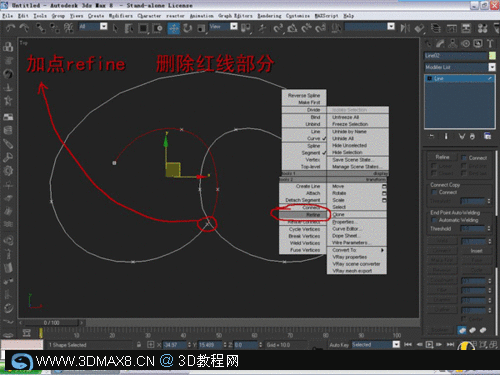Open the Select by Name tool

129,28
